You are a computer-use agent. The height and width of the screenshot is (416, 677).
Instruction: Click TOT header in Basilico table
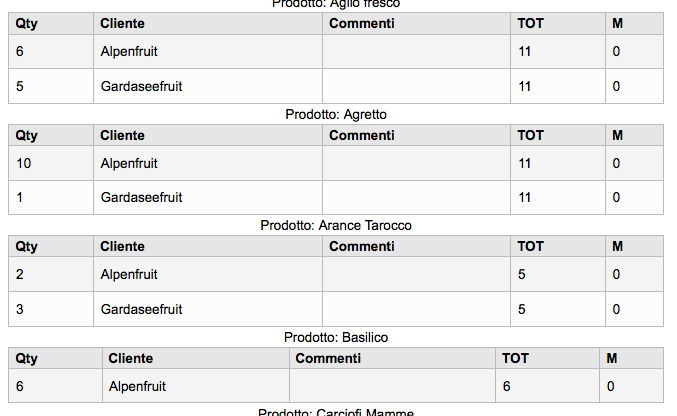tap(515, 359)
